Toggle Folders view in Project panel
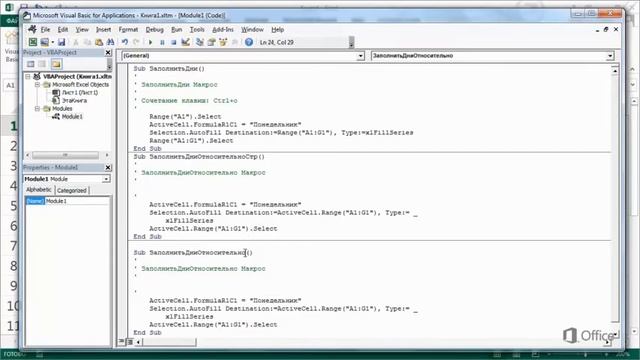Screen dimensions: 640x360 56,64
